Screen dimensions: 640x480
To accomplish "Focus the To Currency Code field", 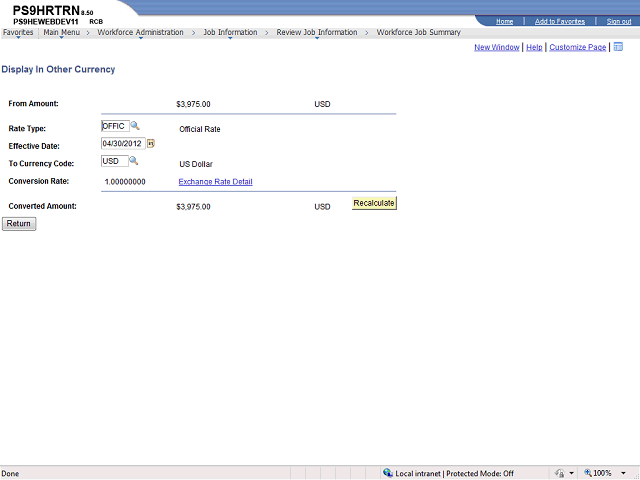I will pyautogui.click(x=115, y=161).
